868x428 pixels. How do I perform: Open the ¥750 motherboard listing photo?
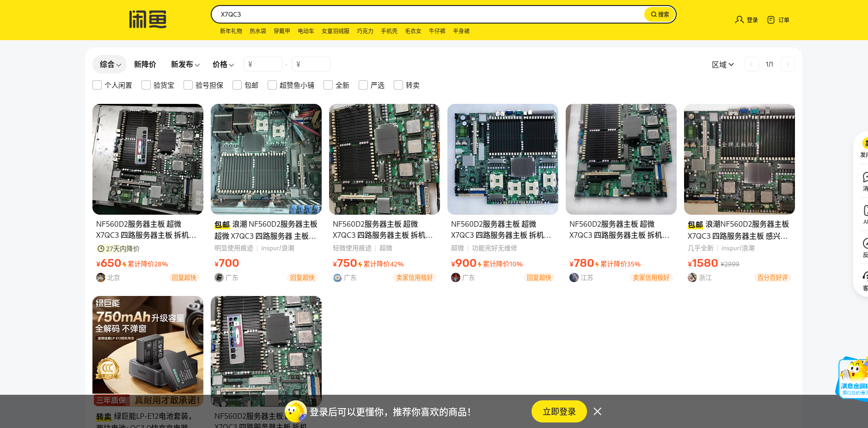[x=385, y=159]
